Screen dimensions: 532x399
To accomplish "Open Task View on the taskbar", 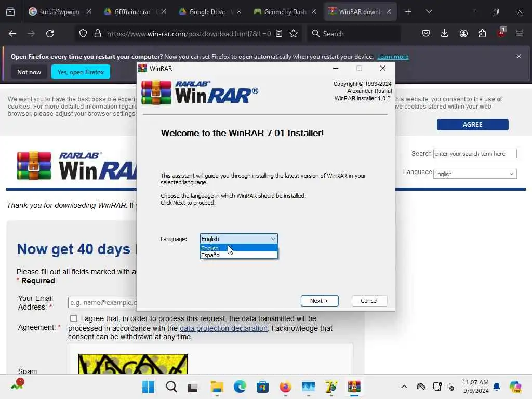I will click(193, 387).
